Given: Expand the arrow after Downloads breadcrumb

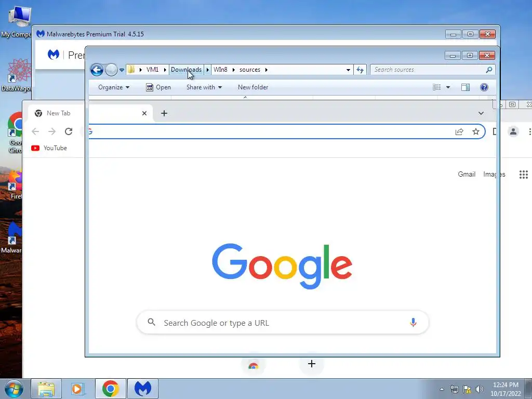Looking at the screenshot, I should coord(208,70).
